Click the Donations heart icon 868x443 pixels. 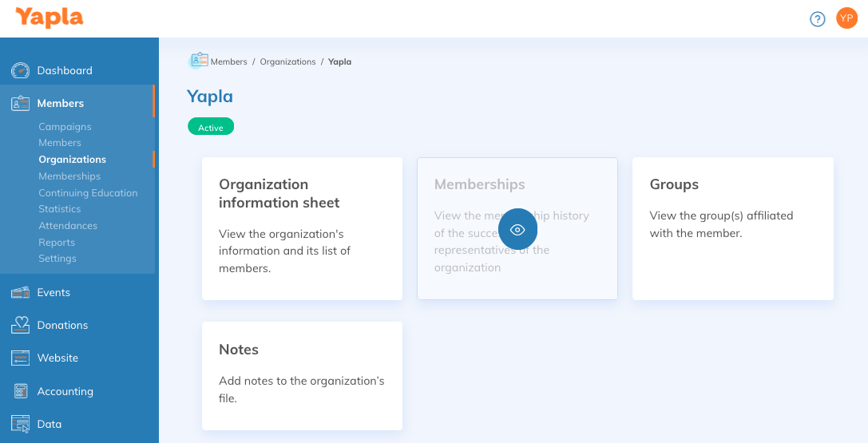pos(21,325)
